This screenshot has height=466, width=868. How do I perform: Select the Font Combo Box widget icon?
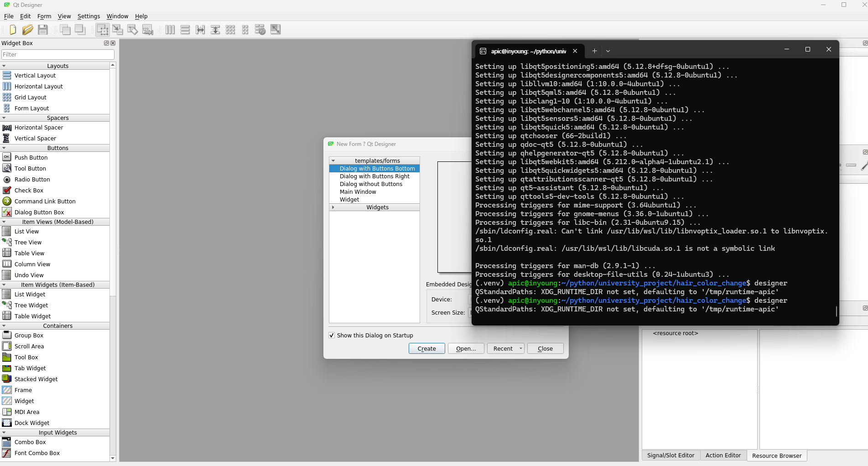[x=7, y=453]
